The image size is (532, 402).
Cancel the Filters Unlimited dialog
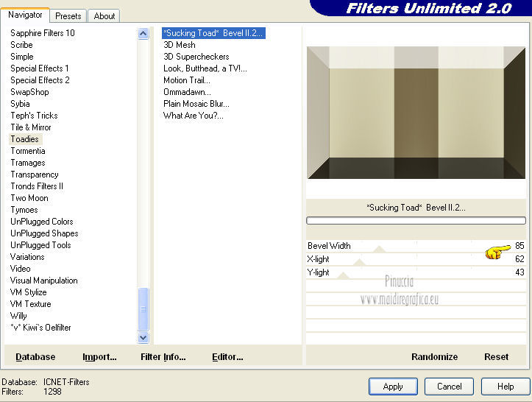pos(449,387)
